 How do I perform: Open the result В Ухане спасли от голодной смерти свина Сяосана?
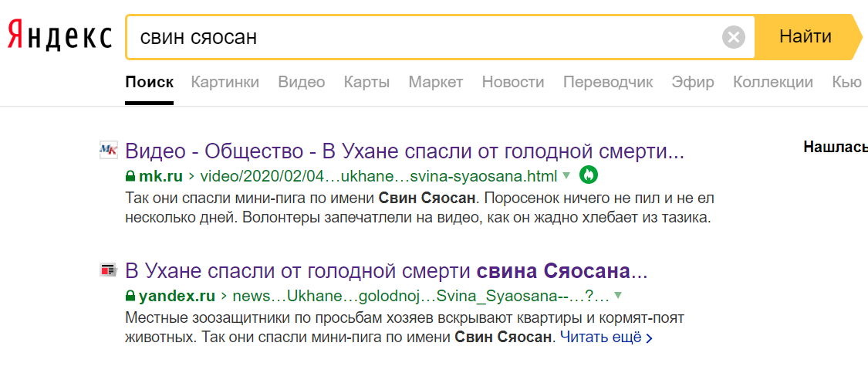click(387, 271)
